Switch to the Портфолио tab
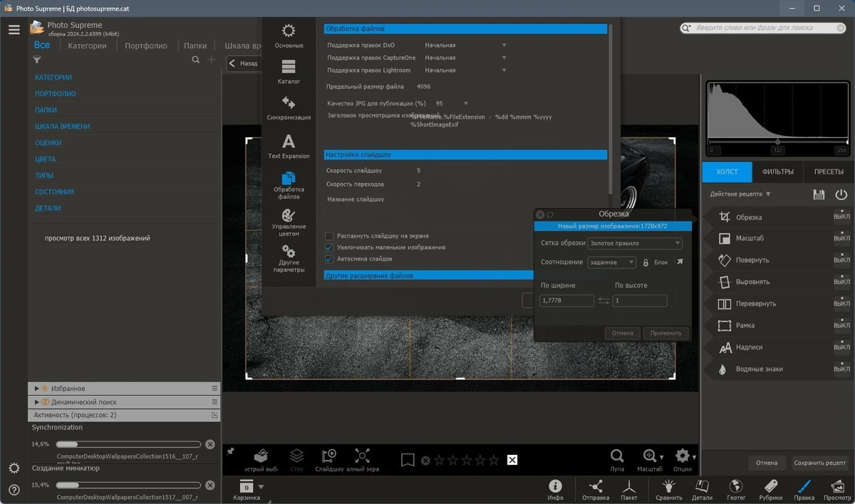The height and width of the screenshot is (504, 855). (x=146, y=46)
